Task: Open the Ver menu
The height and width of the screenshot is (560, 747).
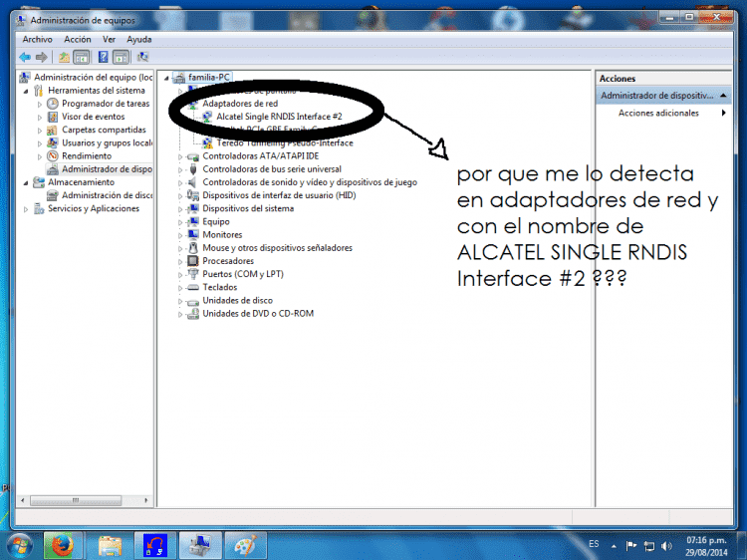Action: 110,39
